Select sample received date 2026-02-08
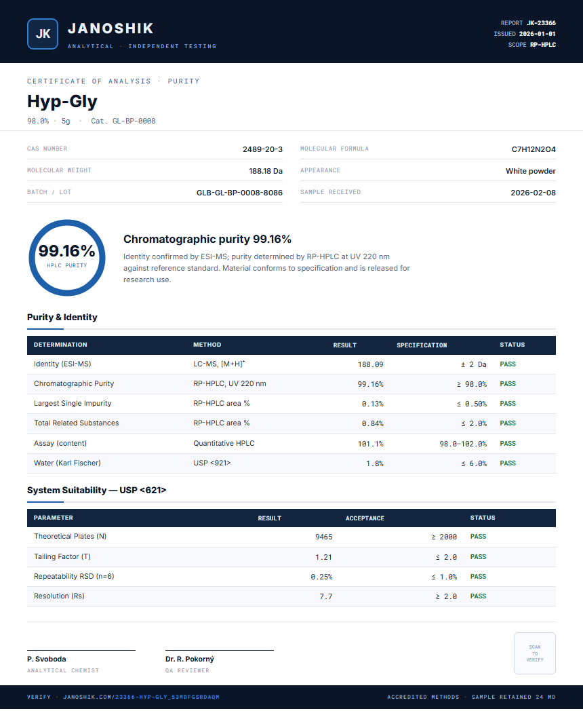 (x=533, y=193)
